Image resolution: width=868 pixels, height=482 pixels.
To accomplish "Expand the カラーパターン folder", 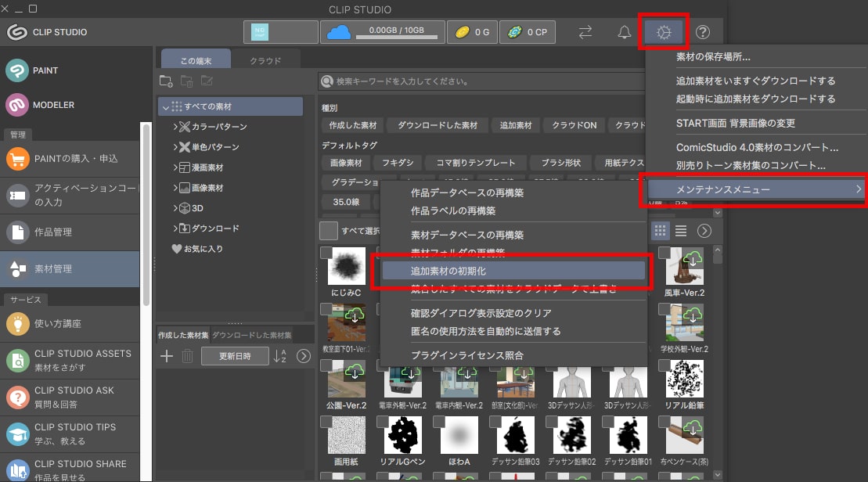I will (x=175, y=127).
